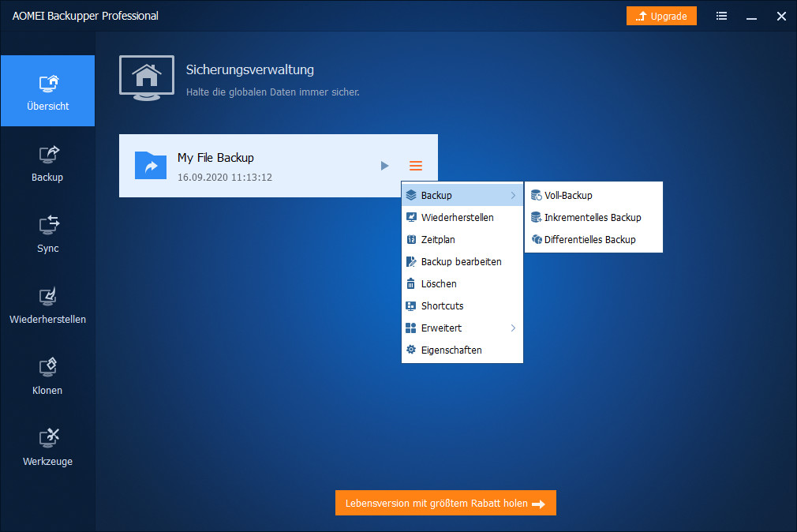
Task: Click the stacked layers icon beside Backup
Action: point(411,195)
